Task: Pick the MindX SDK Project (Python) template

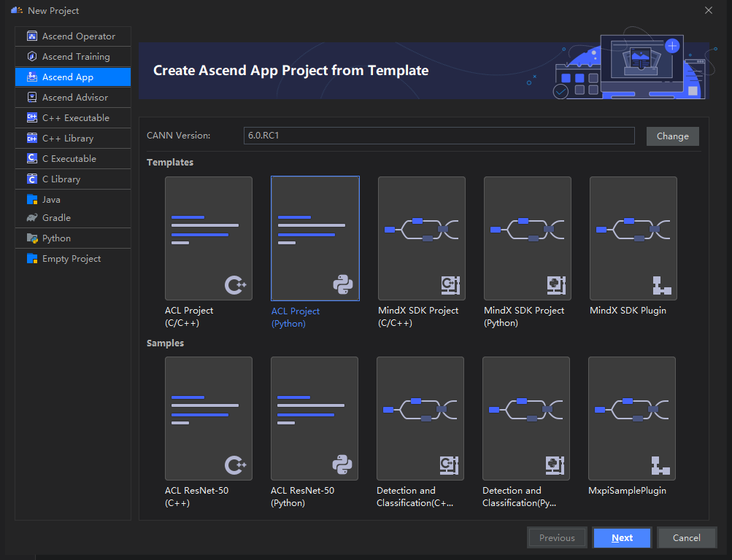Action: point(527,238)
